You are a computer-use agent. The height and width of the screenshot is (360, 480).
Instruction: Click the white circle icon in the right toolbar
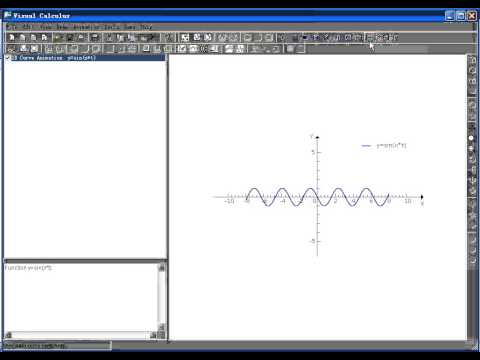point(471,138)
